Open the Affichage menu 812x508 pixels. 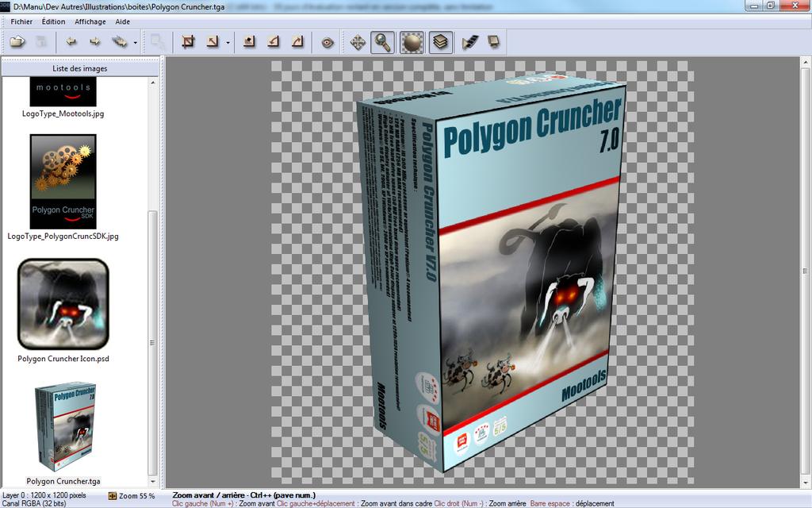[x=90, y=21]
